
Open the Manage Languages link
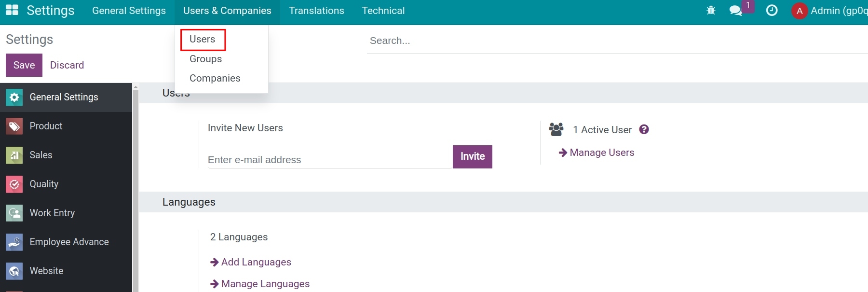coord(265,284)
